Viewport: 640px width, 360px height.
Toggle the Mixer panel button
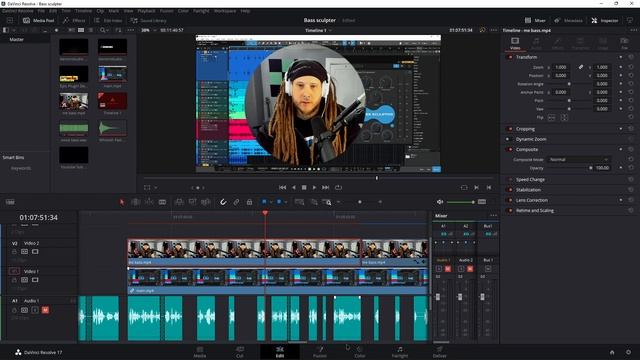pos(535,20)
